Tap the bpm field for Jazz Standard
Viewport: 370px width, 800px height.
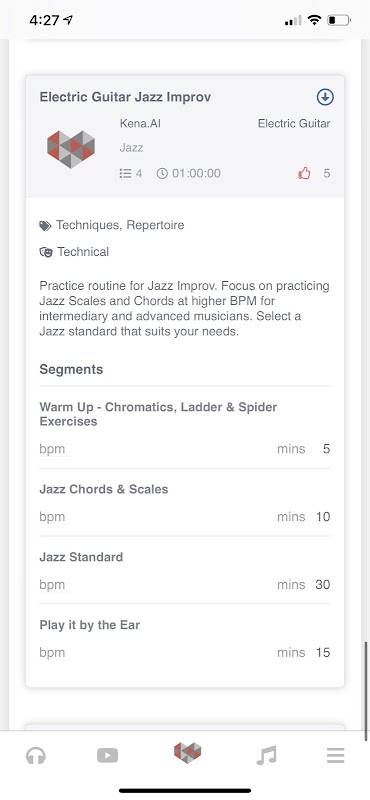(52, 585)
